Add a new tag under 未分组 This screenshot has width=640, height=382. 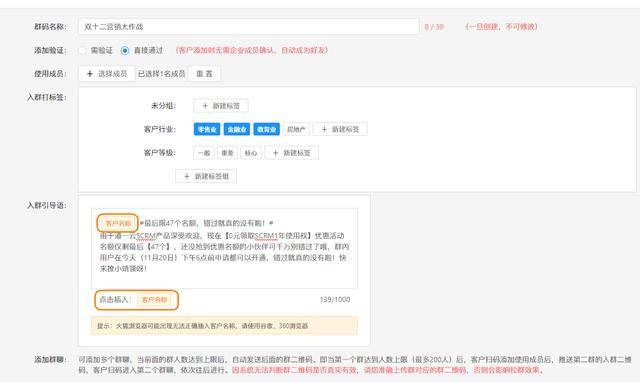coord(221,106)
